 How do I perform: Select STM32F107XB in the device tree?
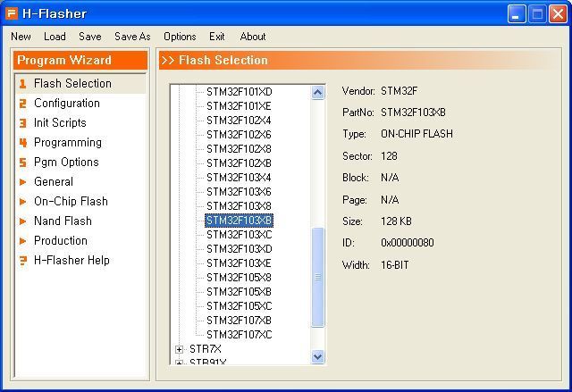pyautogui.click(x=239, y=321)
